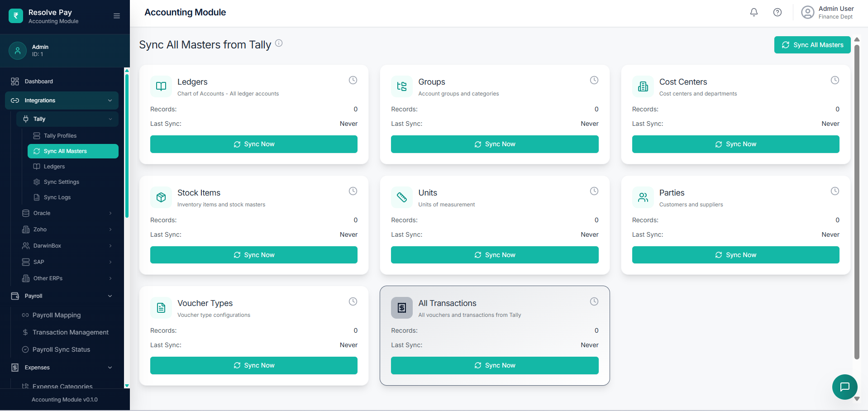
Task: Click Sync Now on Parties card
Action: (735, 255)
